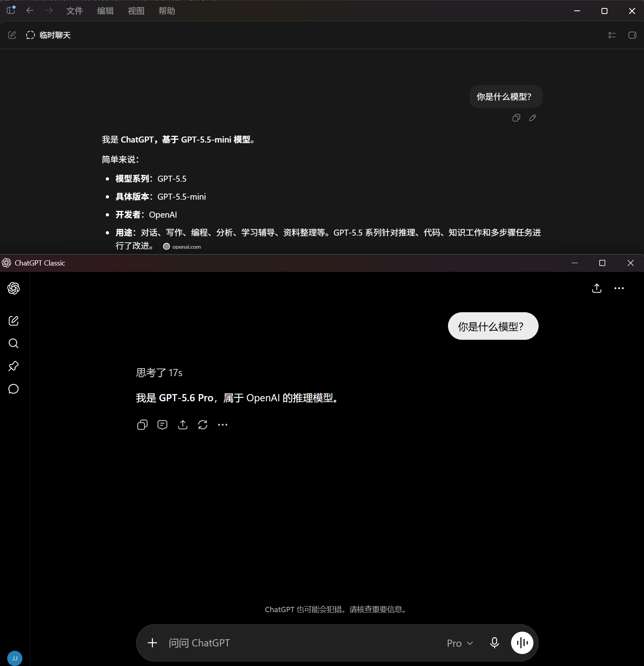Click the 你是什么模型？ bubble in ChatGPT Classic
The height and width of the screenshot is (666, 644).
click(493, 326)
